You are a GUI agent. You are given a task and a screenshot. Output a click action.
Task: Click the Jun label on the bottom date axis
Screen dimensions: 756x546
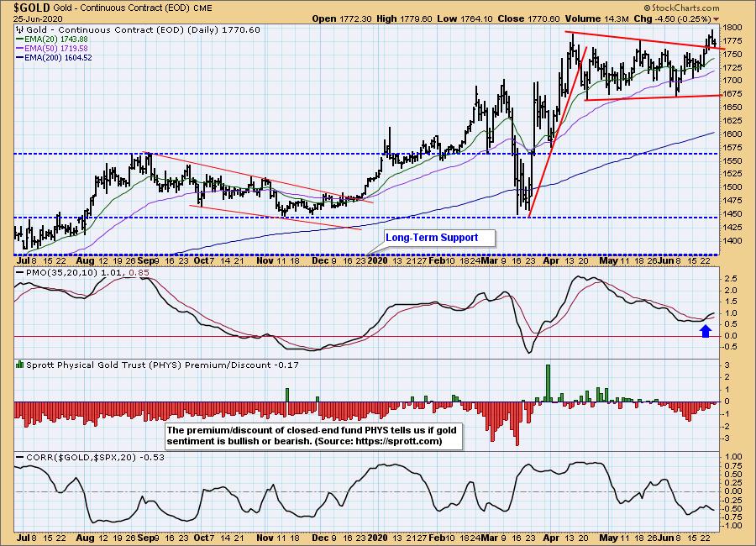666,538
